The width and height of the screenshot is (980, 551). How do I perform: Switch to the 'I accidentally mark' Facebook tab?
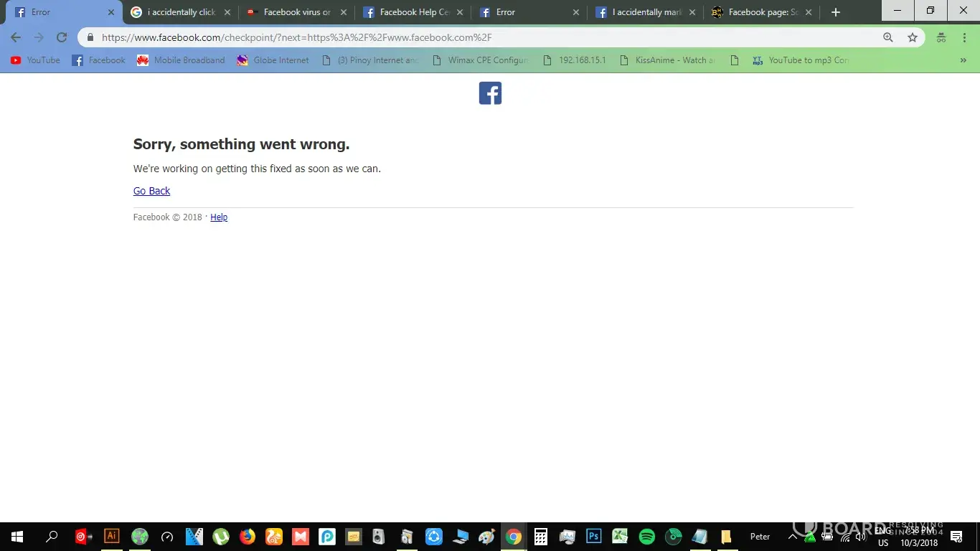pos(646,12)
